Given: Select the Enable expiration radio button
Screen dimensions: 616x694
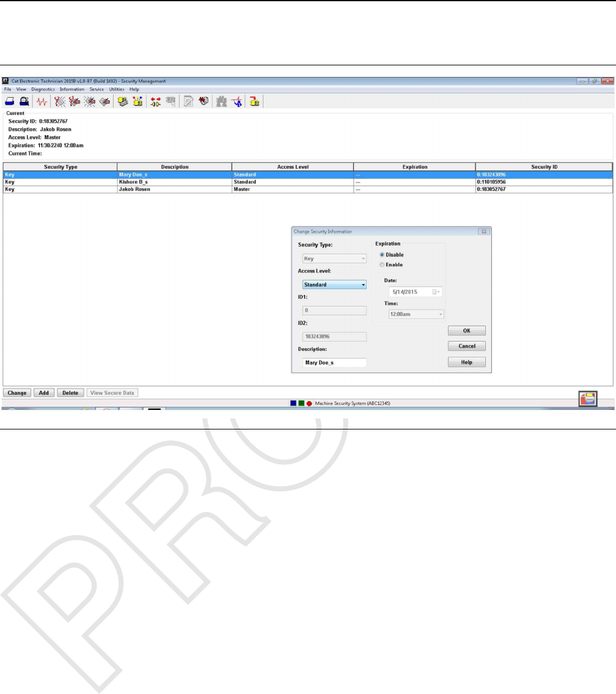Looking at the screenshot, I should pos(382,265).
